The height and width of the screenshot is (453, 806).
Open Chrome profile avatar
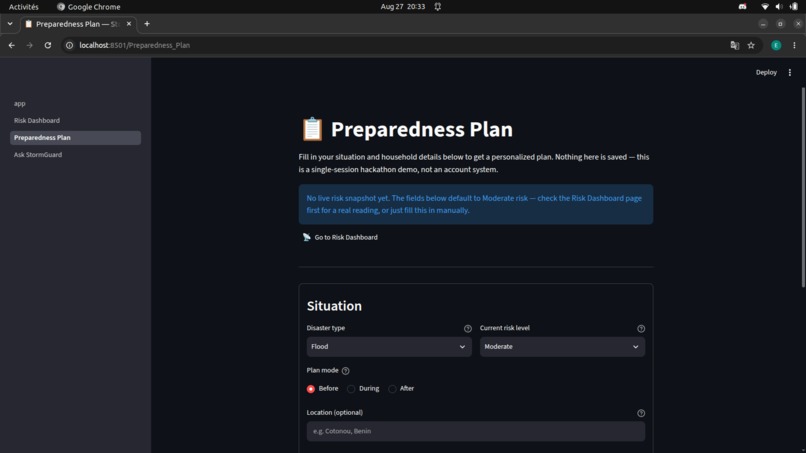[776, 45]
